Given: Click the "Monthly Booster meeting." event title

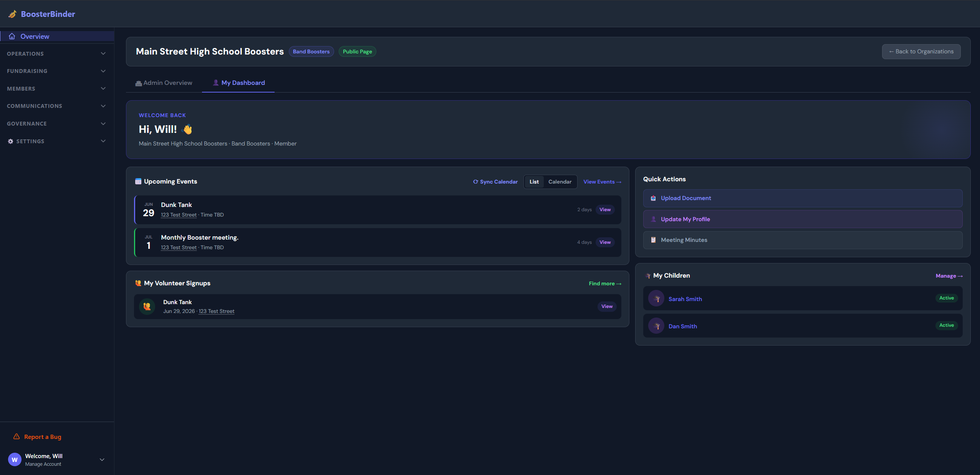Looking at the screenshot, I should click(200, 238).
